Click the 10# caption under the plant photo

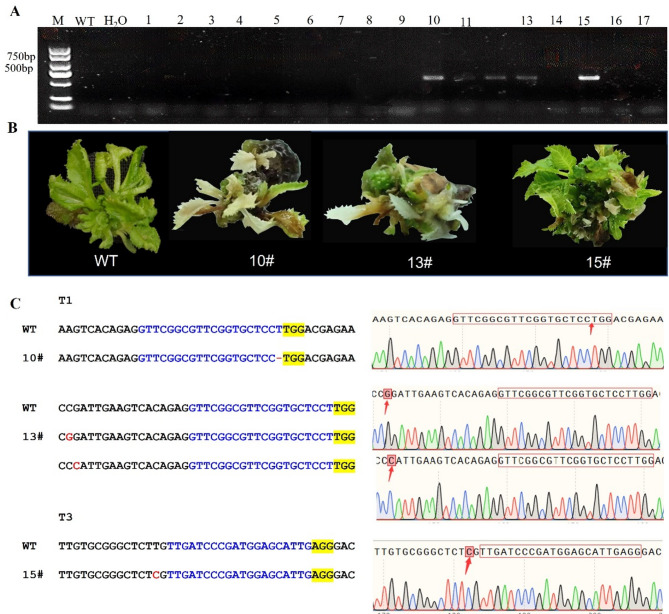tap(262, 261)
